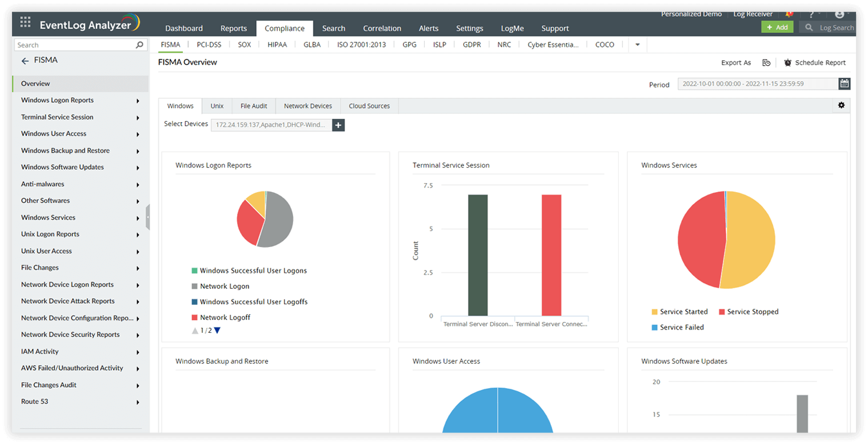The image size is (868, 445).
Task: Select the PCI-DSS compliance tab
Action: [x=209, y=45]
